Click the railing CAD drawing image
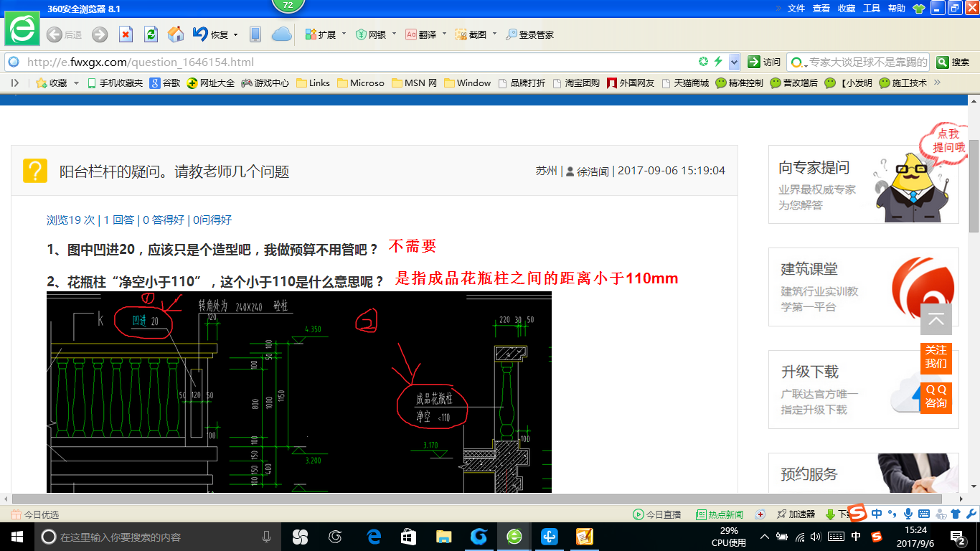The width and height of the screenshot is (980, 551). pos(299,392)
